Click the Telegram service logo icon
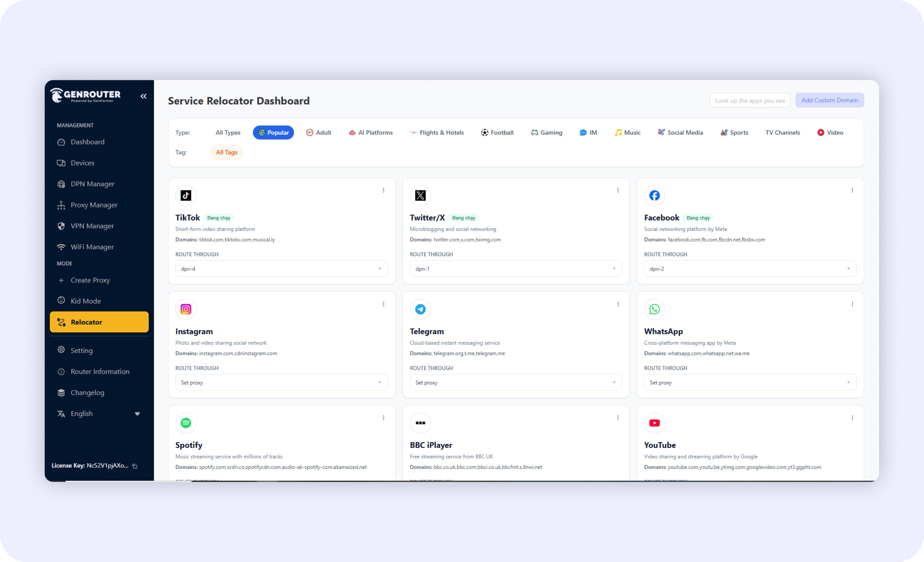Image resolution: width=924 pixels, height=562 pixels. (x=420, y=309)
